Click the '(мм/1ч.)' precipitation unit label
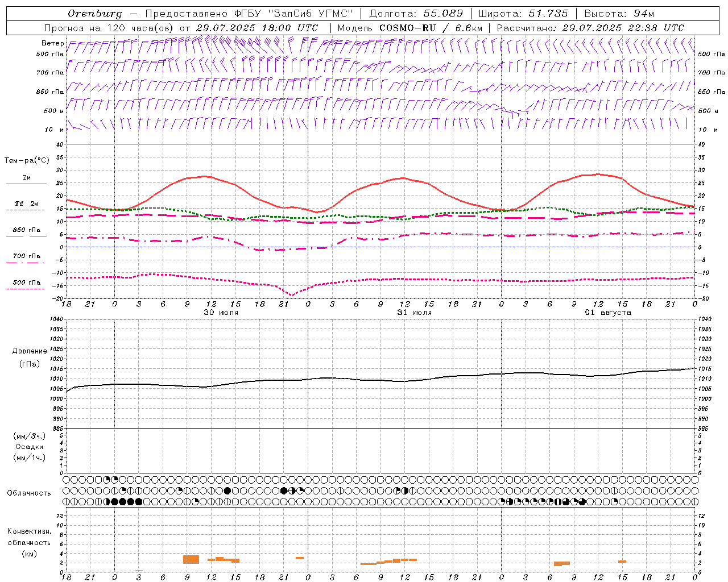 (30, 458)
